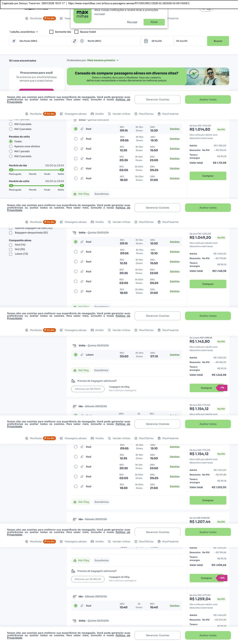
Task: Click the landing plane icon by Volta Latam flight
Action: (x=74, y=346)
